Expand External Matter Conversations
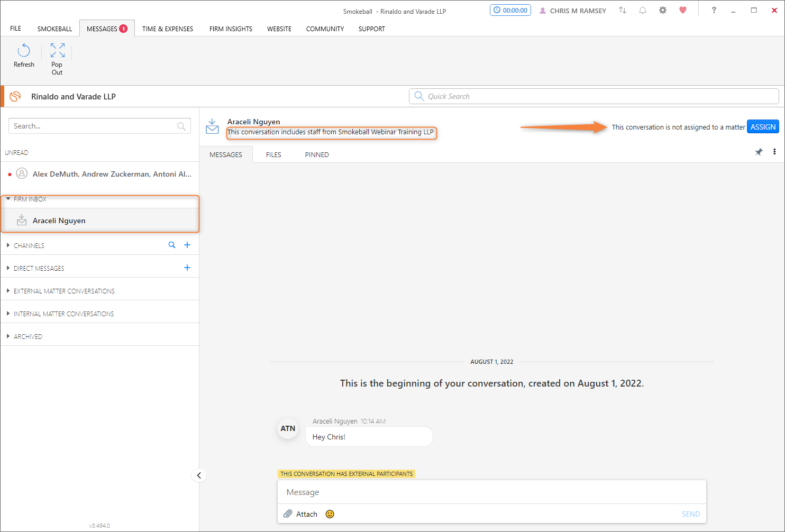785x532 pixels. (x=8, y=291)
